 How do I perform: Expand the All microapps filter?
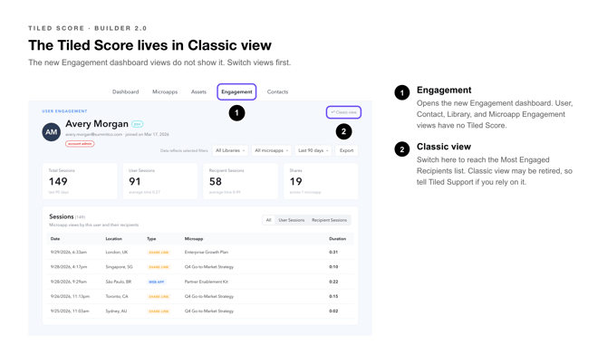pyautogui.click(x=272, y=150)
